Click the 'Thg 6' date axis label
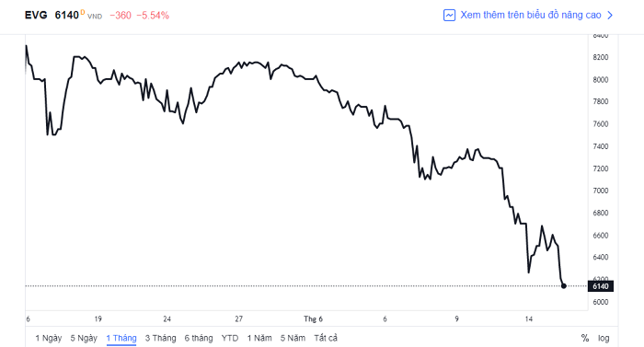The image size is (644, 347). [313, 319]
